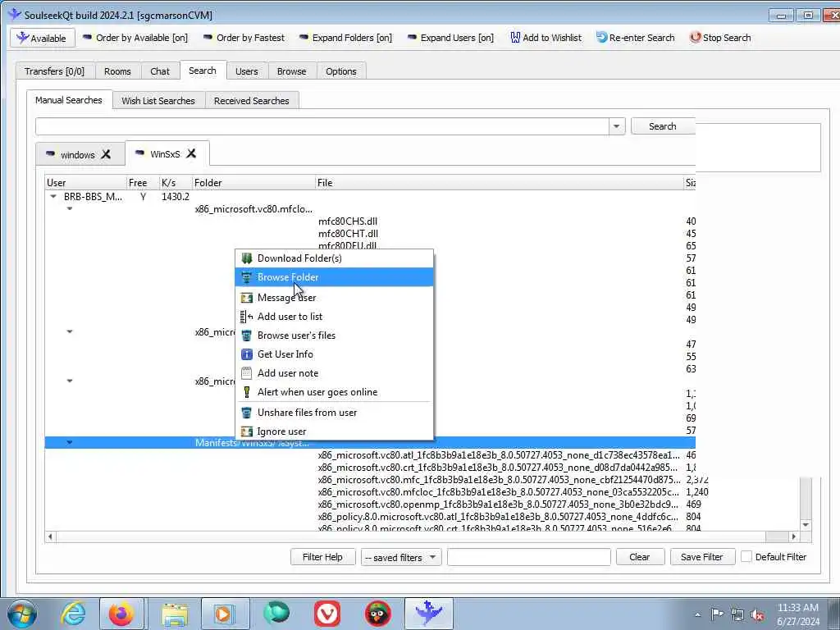Choose Browse user's files

(x=335, y=336)
